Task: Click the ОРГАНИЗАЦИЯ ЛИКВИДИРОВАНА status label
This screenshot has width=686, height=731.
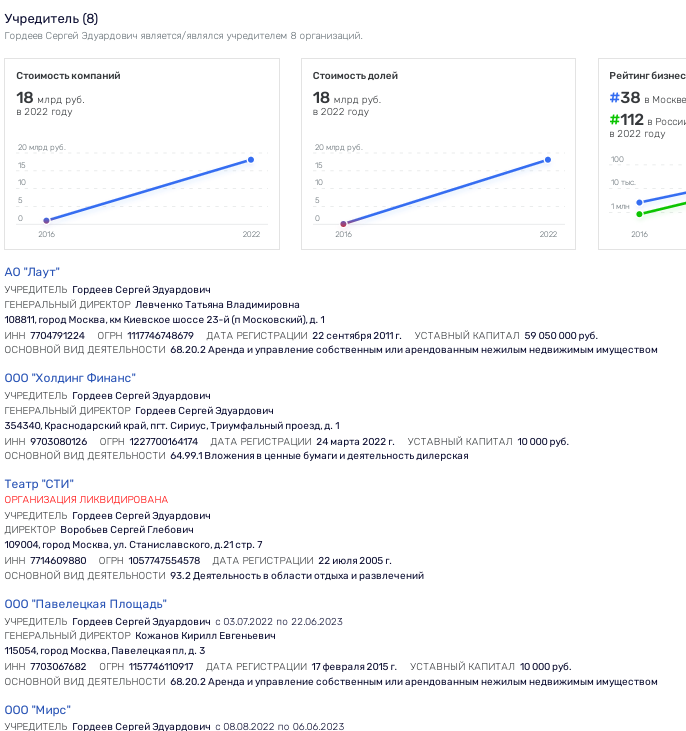Action: (86, 499)
